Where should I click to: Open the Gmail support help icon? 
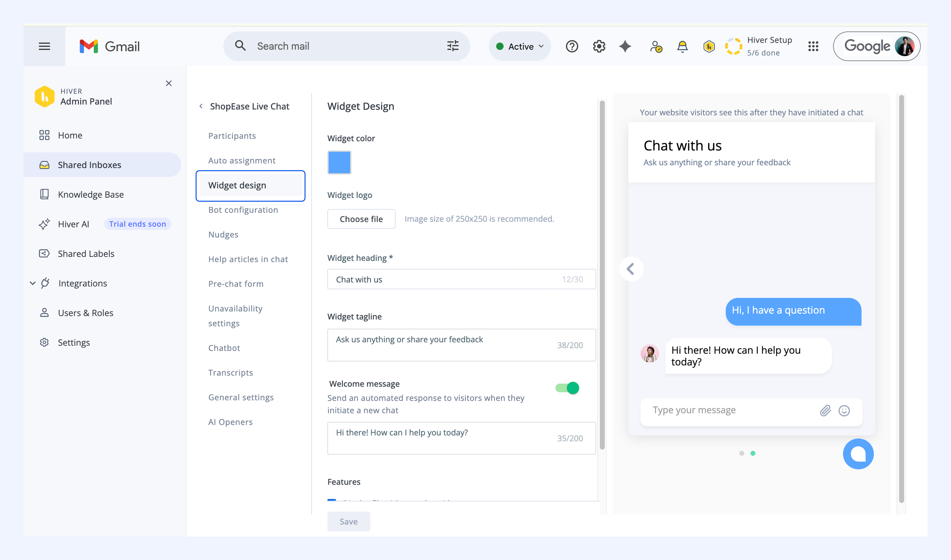pyautogui.click(x=571, y=47)
